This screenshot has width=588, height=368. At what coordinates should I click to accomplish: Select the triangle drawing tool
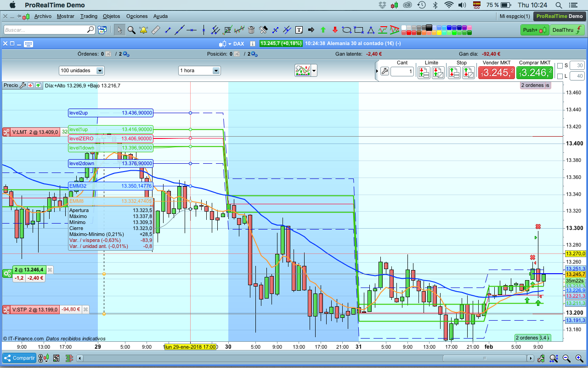(371, 30)
